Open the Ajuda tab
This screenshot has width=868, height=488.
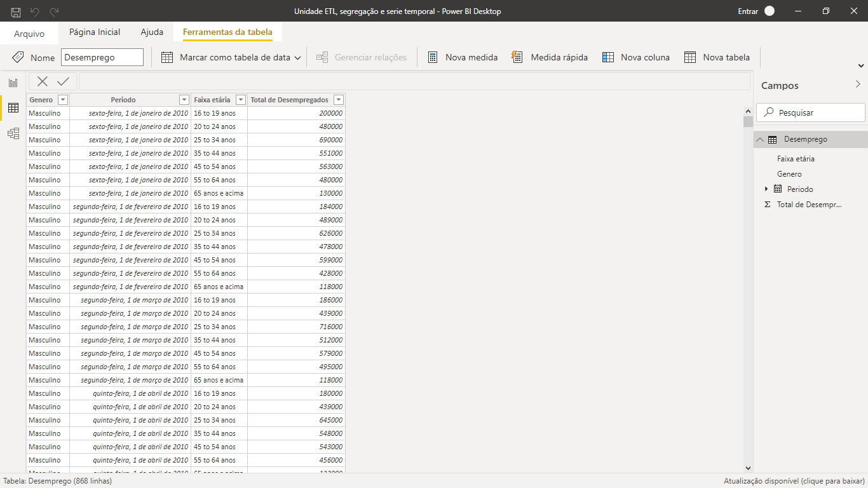[x=152, y=32]
